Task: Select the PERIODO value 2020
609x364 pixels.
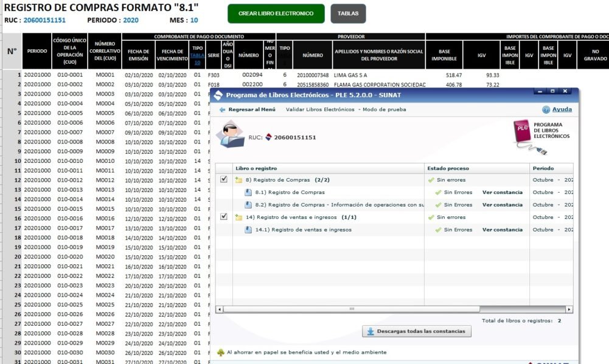Action: [x=130, y=20]
